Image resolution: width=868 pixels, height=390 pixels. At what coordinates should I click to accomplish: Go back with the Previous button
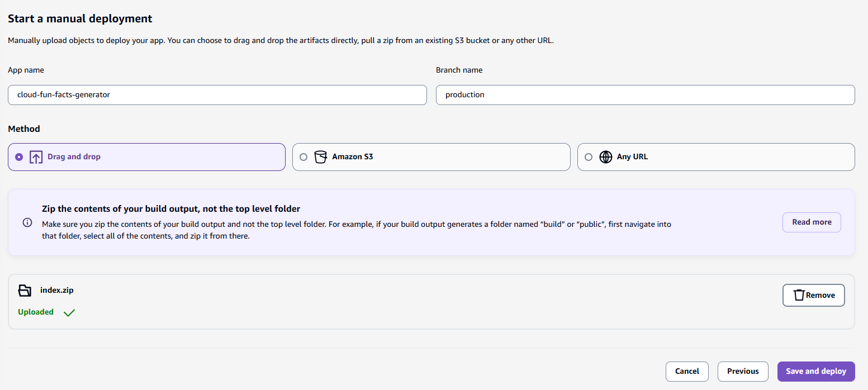pyautogui.click(x=743, y=371)
